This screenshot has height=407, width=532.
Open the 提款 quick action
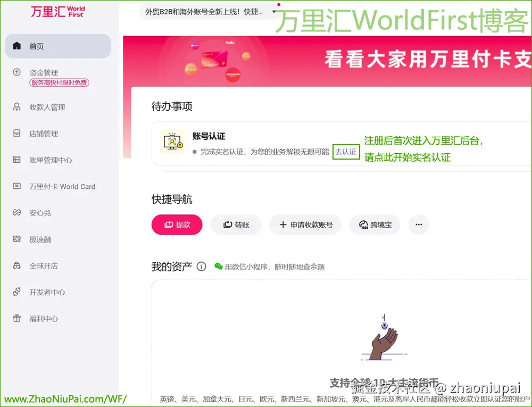[177, 225]
